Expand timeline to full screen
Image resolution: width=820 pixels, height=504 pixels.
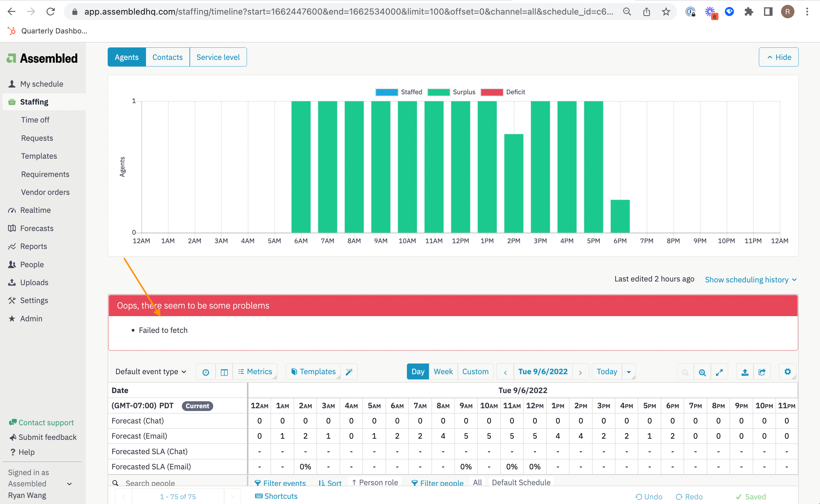click(719, 372)
